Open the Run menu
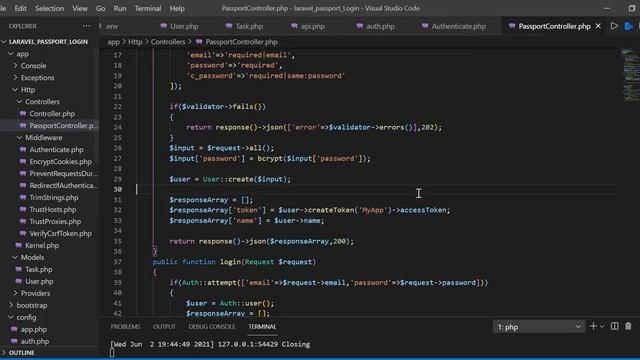The width and height of the screenshot is (640, 360). pos(120,8)
